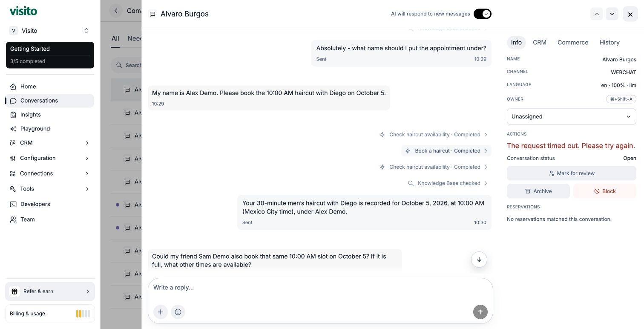Expand the CRM sidebar menu

pos(50,143)
